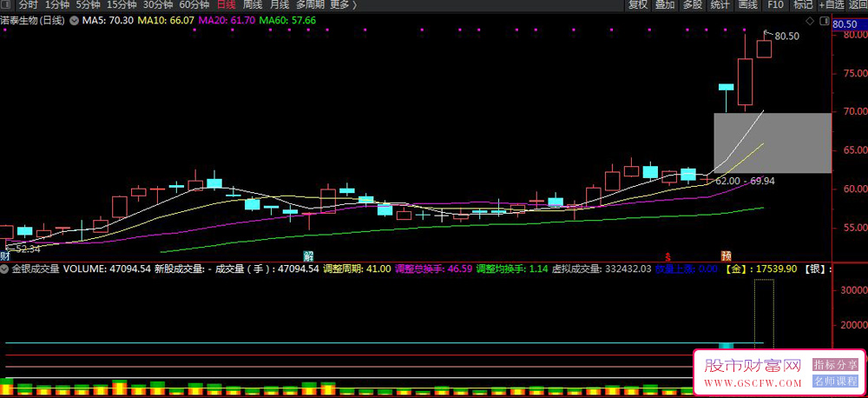Click the MA20: 61.70 label
Screen dimensions: 868x398
227,21
